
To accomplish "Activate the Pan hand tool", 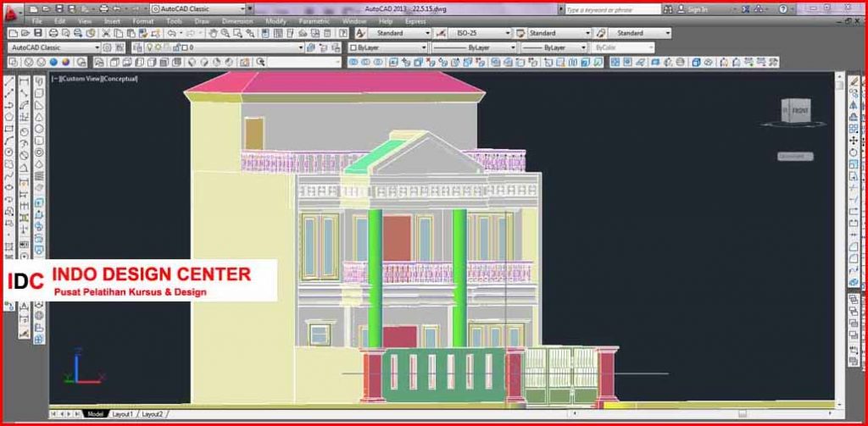I will pos(213,33).
